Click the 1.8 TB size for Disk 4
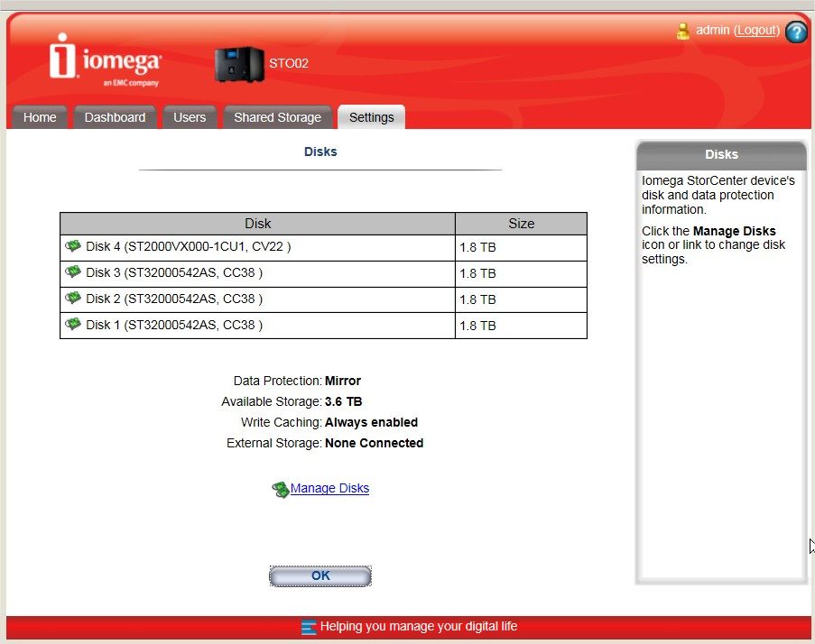 pyautogui.click(x=477, y=247)
